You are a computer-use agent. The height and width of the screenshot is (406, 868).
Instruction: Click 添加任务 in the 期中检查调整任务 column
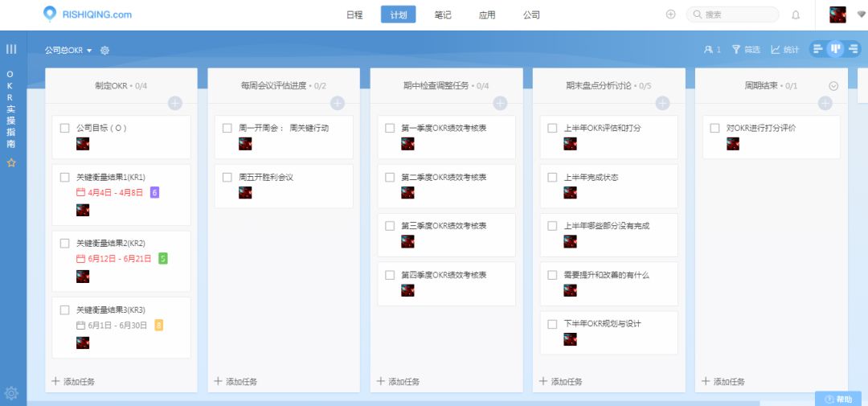[x=398, y=381]
